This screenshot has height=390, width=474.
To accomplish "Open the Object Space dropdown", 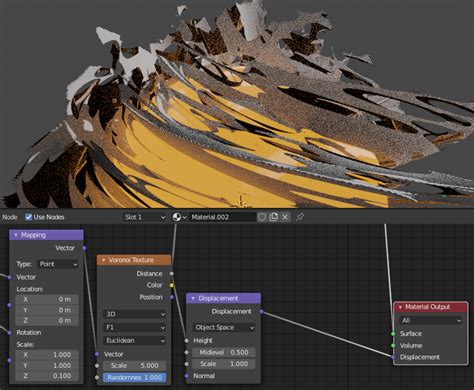I will 224,328.
